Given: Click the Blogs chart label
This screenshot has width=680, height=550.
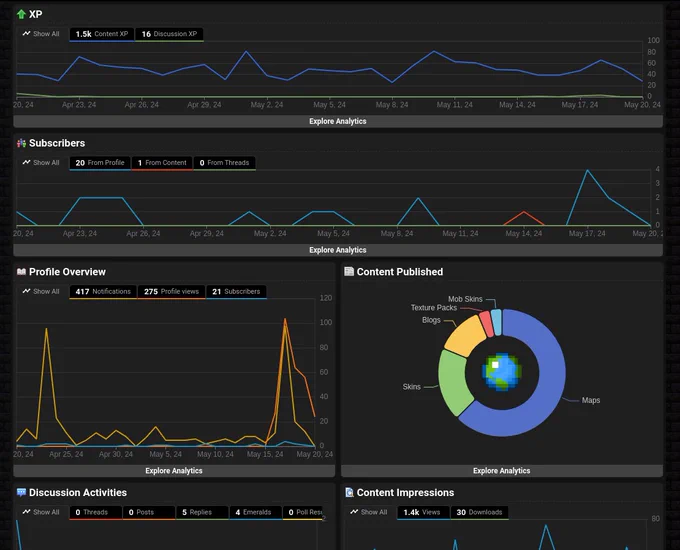Looking at the screenshot, I should tap(431, 320).
